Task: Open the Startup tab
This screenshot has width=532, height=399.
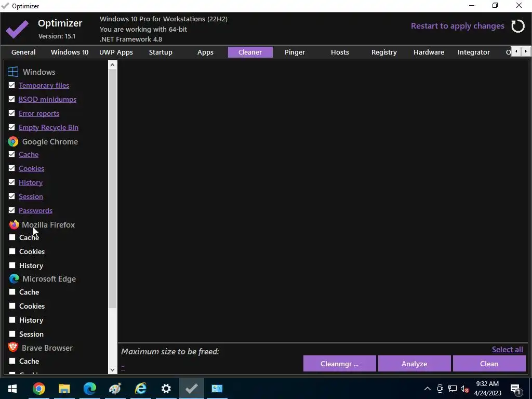Action: [x=161, y=52]
